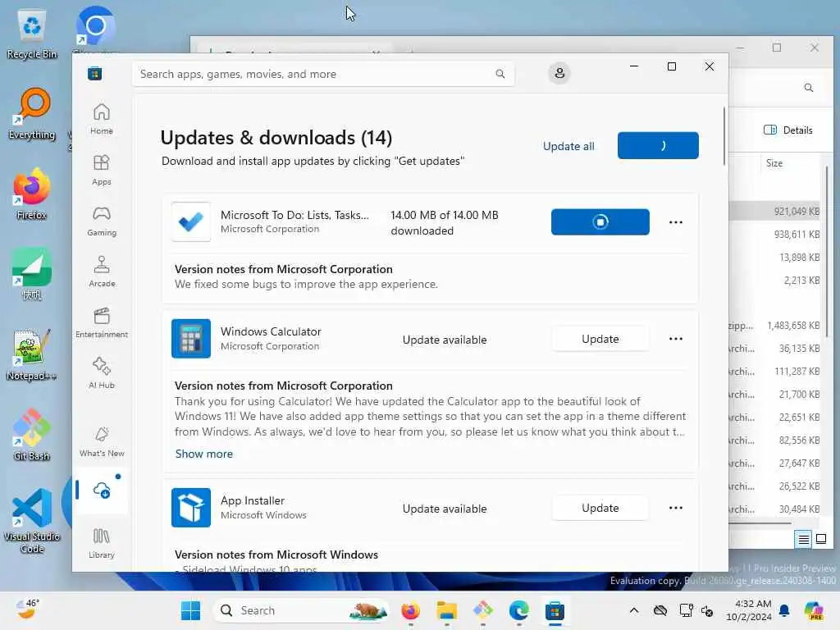Click Microsoft Store taskbar icon
Viewport: 840px width, 630px height.
555,610
